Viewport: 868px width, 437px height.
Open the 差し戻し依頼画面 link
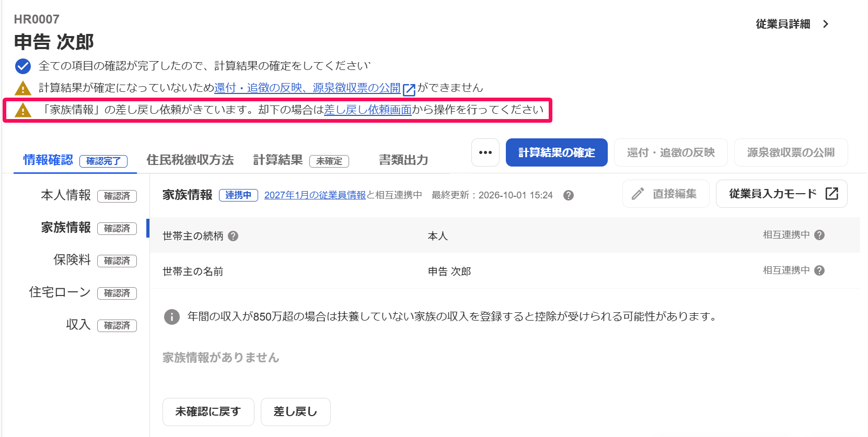368,110
